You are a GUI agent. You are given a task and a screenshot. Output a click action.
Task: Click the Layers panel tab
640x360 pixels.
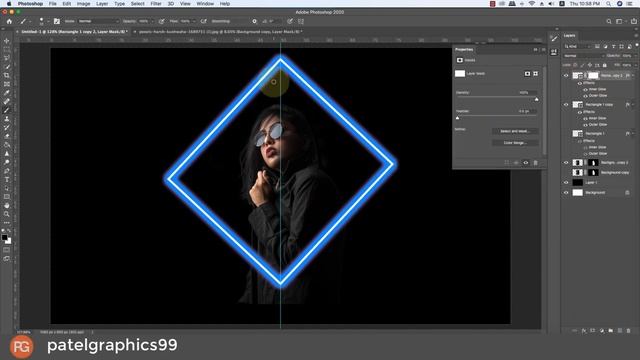tap(569, 36)
